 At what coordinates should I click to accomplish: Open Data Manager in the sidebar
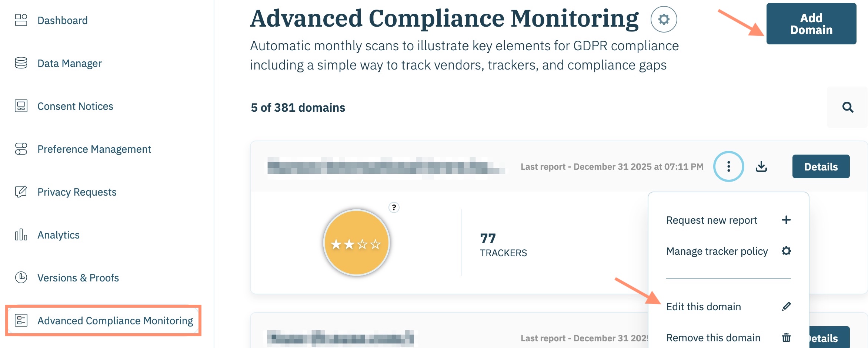69,63
